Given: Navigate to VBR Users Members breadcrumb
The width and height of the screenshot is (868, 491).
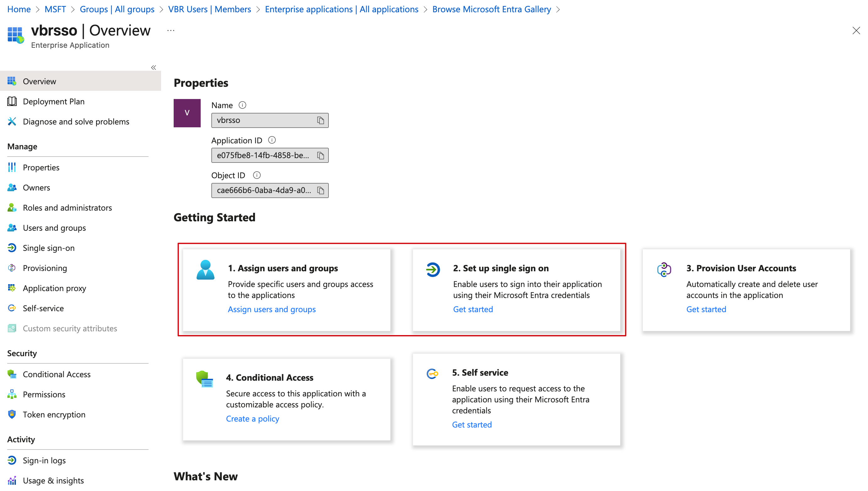Looking at the screenshot, I should [x=209, y=9].
